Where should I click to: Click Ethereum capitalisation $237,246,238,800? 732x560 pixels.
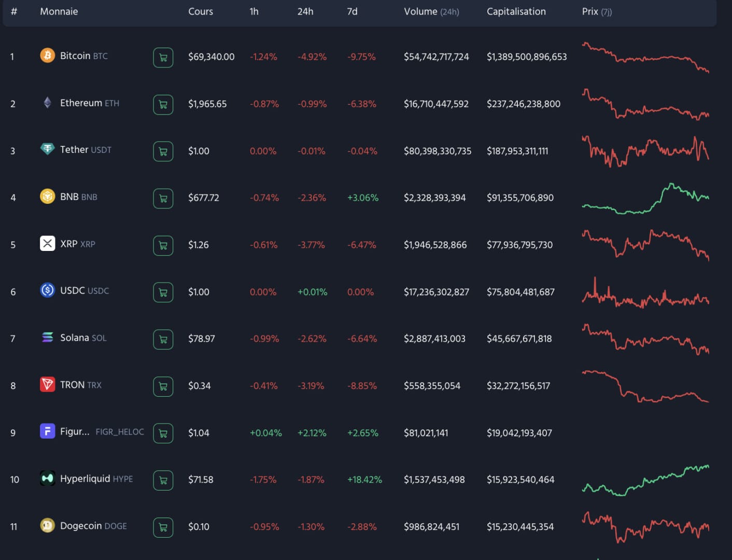(x=524, y=104)
